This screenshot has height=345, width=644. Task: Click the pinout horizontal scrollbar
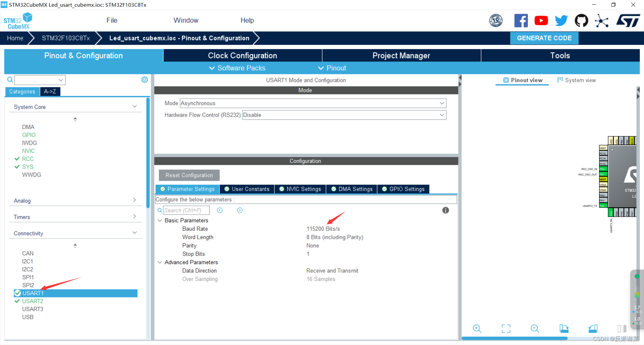pyautogui.click(x=515, y=338)
